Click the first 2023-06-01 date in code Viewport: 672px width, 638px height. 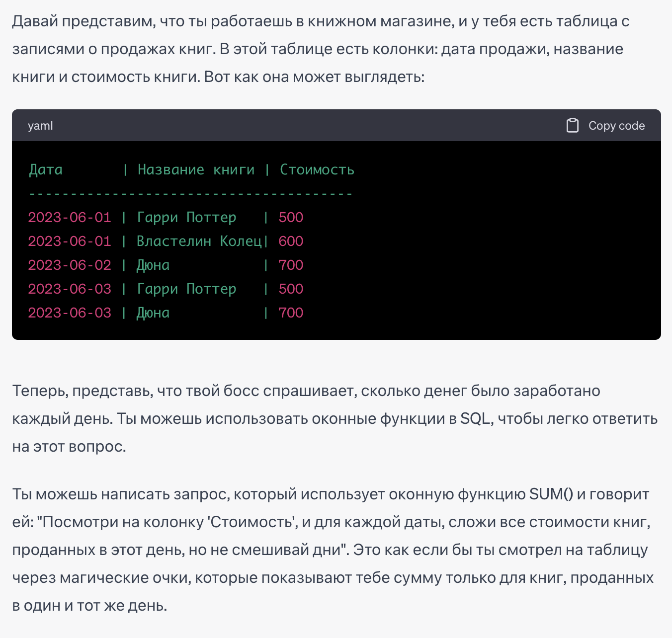coord(70,218)
